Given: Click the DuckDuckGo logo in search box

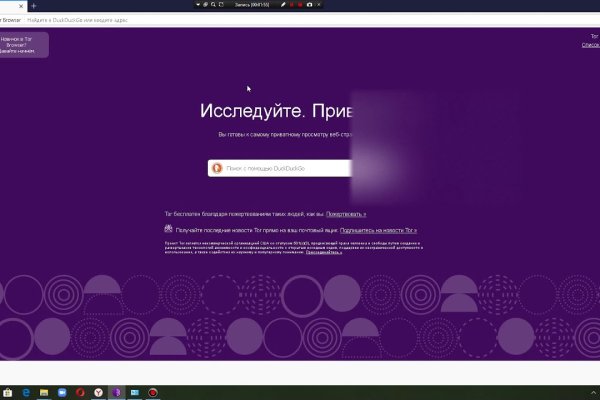Looking at the screenshot, I should [x=217, y=169].
